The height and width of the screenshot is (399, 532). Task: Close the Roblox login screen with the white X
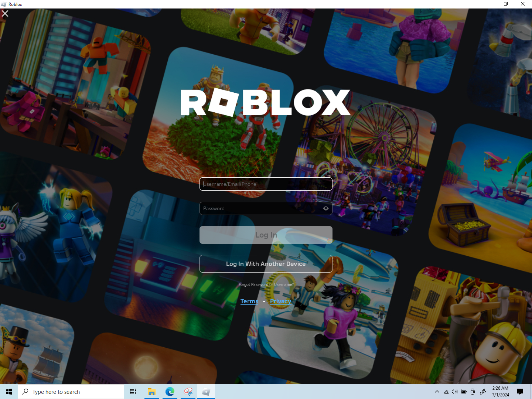pyautogui.click(x=5, y=14)
